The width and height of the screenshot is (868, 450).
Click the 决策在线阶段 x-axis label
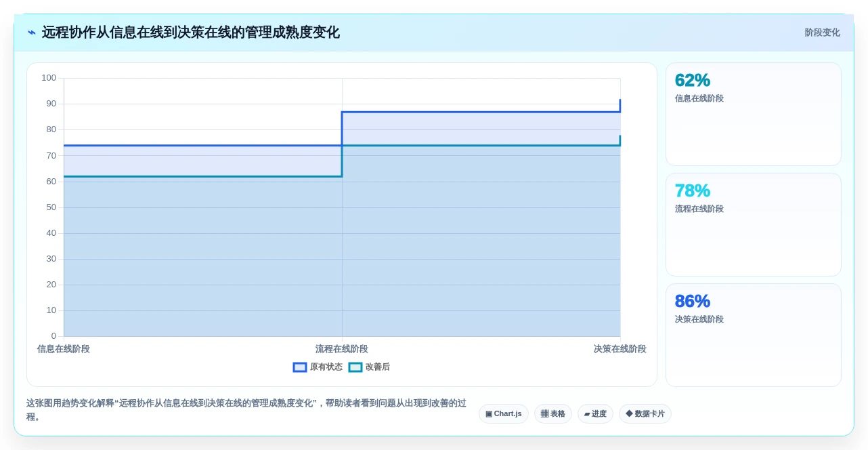coord(620,349)
